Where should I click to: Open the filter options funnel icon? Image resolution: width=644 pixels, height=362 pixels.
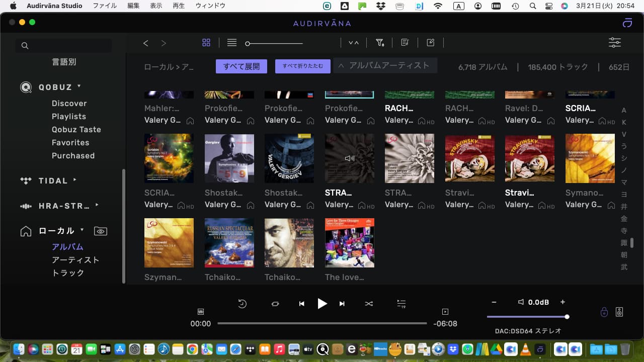380,43
